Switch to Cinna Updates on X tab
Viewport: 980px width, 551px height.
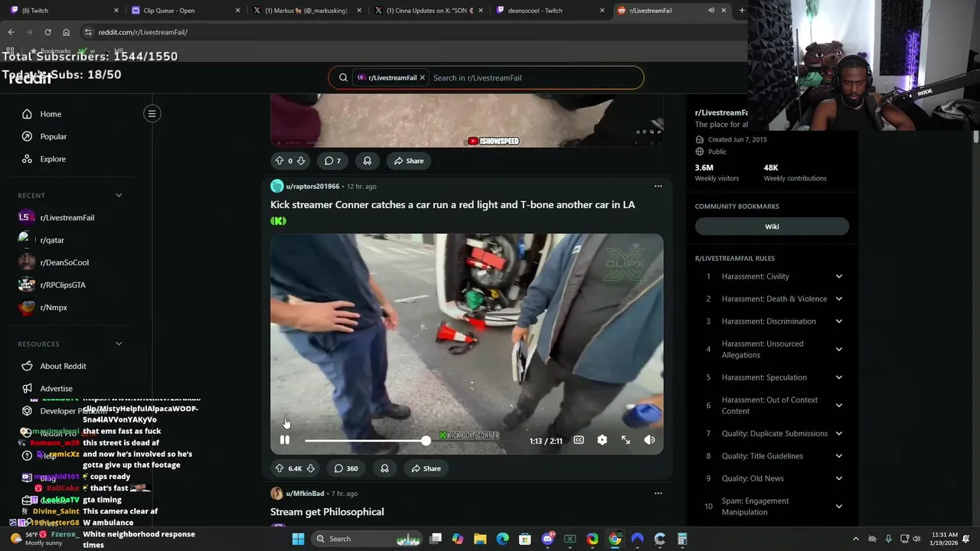[x=429, y=10]
